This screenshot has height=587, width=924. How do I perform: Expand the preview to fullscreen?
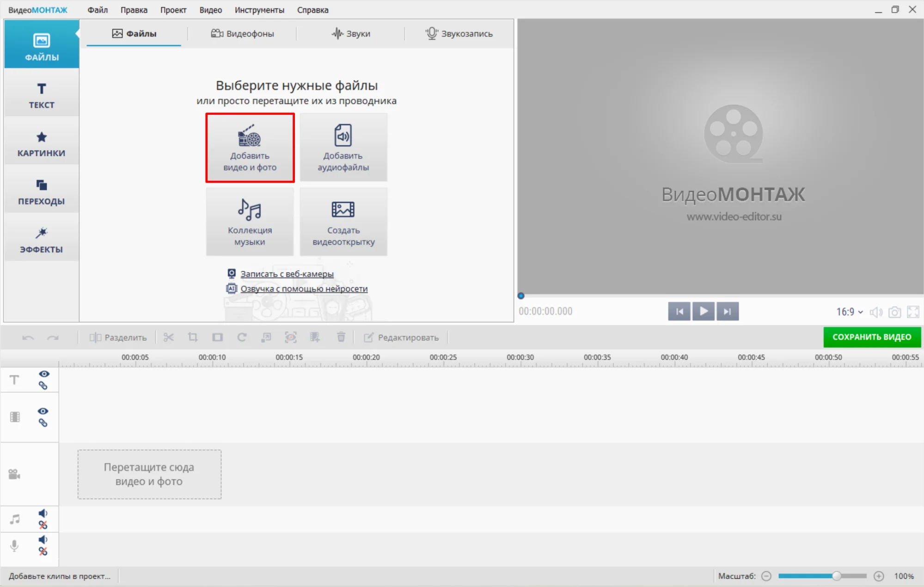pyautogui.click(x=913, y=312)
